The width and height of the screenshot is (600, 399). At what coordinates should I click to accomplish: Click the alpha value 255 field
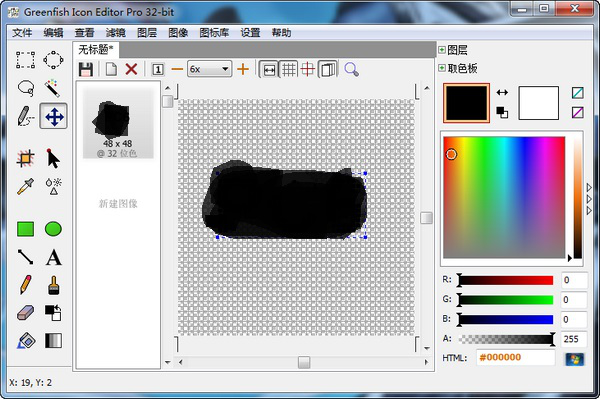click(574, 339)
